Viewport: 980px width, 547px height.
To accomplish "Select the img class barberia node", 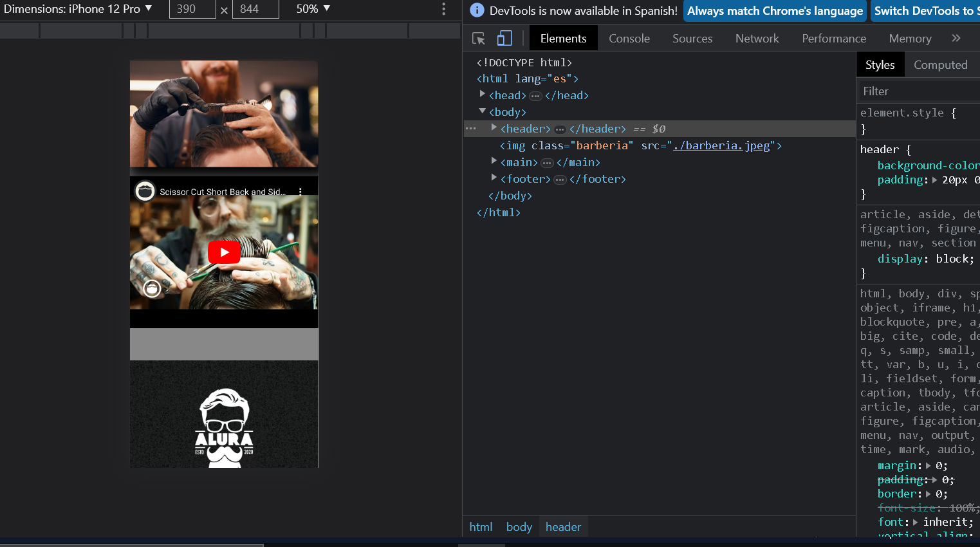I will click(641, 145).
